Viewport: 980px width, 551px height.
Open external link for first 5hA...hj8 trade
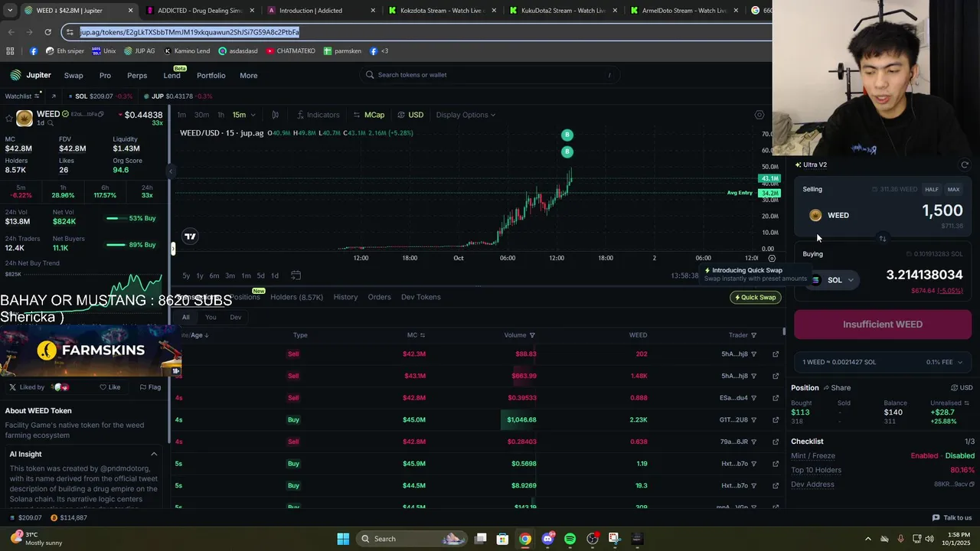click(x=776, y=354)
